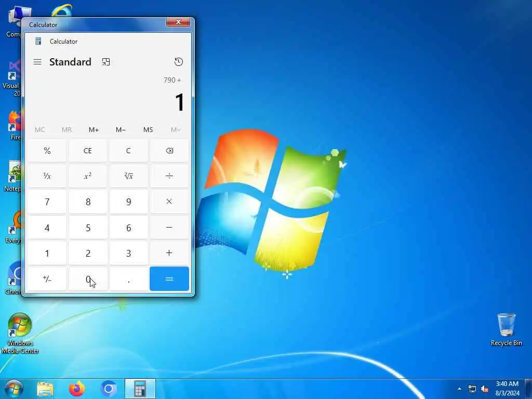The width and height of the screenshot is (532, 399).
Task: Show hidden system tray icons
Action: point(459,389)
